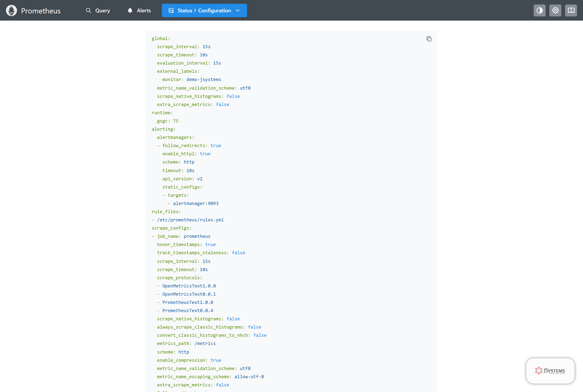
Task: Click 'static_configs:' key under alertmanagers
Action: (x=182, y=187)
